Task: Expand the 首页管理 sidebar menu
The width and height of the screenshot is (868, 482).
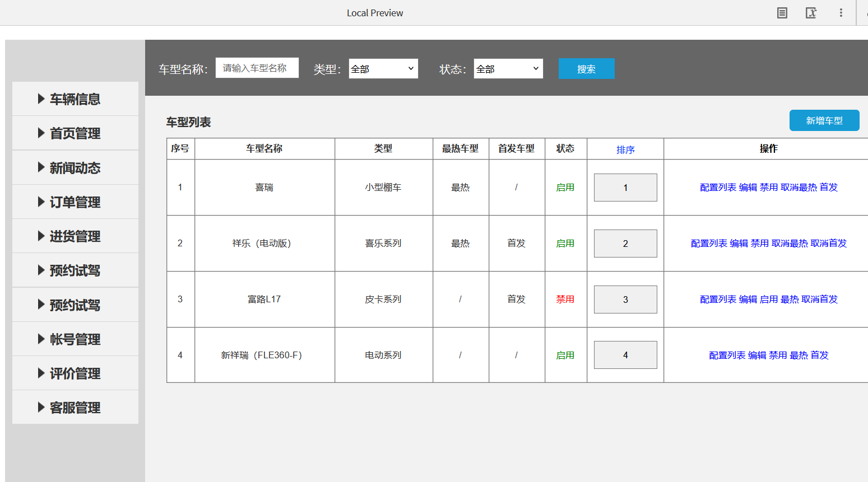Action: click(75, 133)
